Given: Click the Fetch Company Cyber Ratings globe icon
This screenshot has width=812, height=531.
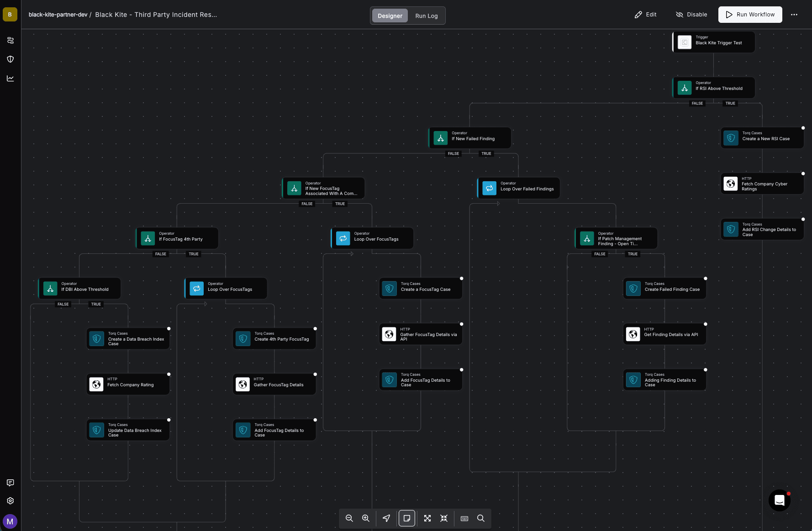Looking at the screenshot, I should (731, 184).
